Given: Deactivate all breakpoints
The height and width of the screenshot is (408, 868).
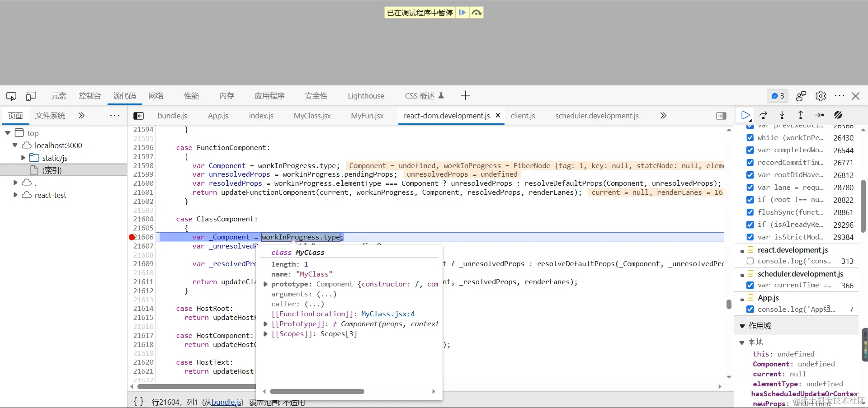Looking at the screenshot, I should (x=838, y=115).
